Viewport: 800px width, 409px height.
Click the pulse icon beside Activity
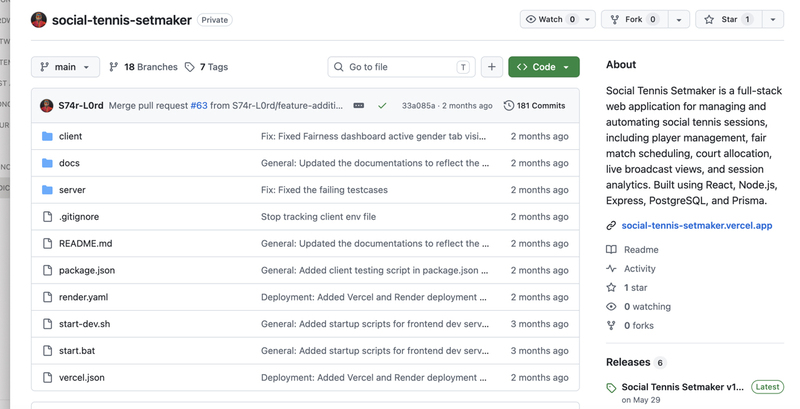pos(611,268)
